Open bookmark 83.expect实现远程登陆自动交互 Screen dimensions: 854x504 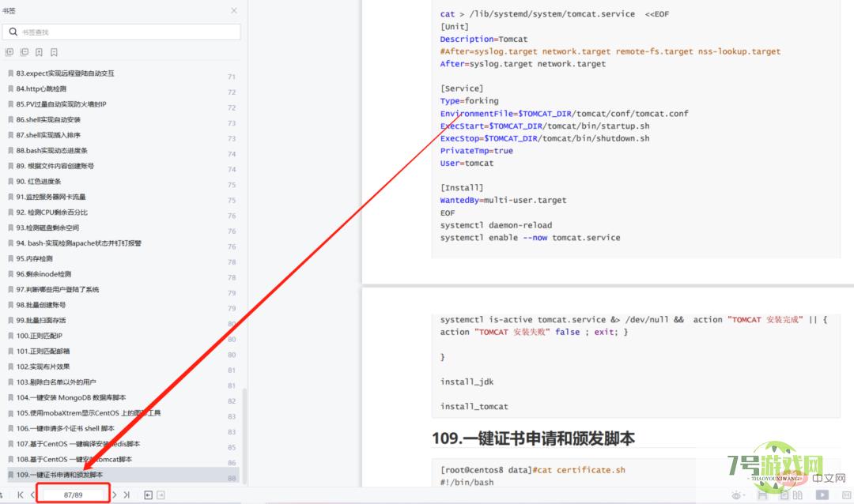click(65, 73)
